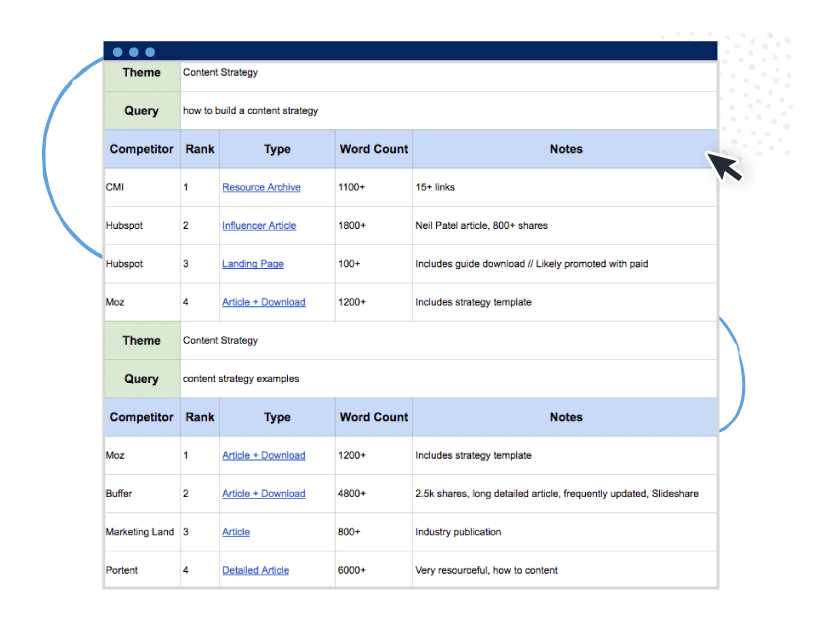Select the '1100+' word count cell
The image size is (820, 635).
coord(374,187)
